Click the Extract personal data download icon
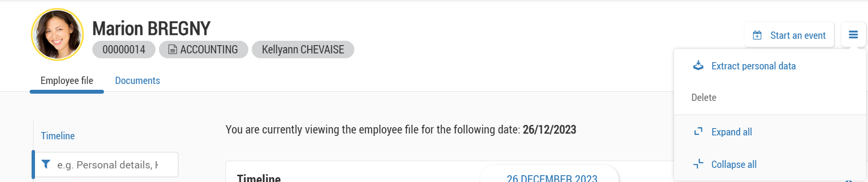This screenshot has height=182, width=868. pyautogui.click(x=698, y=66)
